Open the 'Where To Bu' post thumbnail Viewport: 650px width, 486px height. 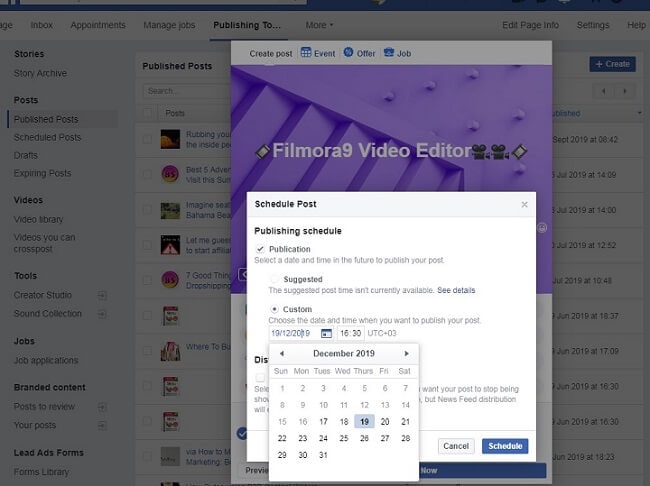click(x=170, y=351)
